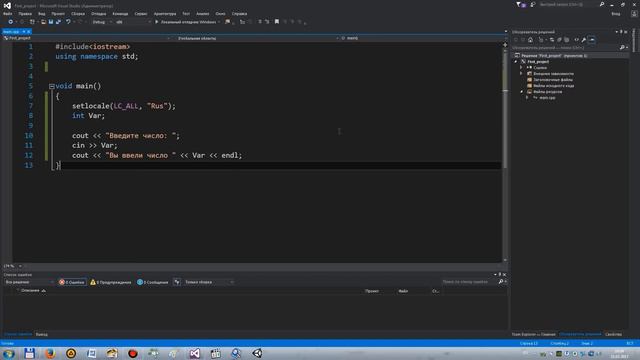Select main.cpp in Solution Explorer
The height and width of the screenshot is (360, 640).
547,98
